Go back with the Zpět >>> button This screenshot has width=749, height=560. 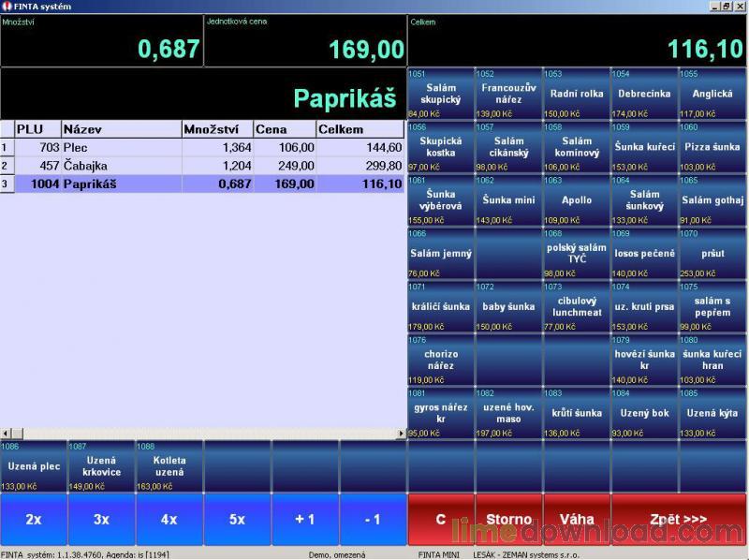[x=679, y=519]
